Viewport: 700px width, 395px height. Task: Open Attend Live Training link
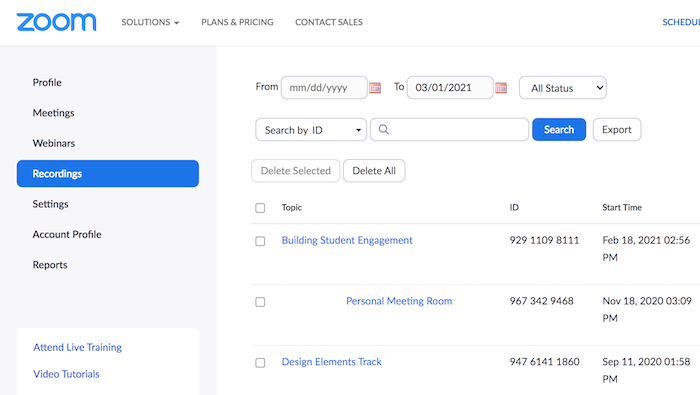77,347
